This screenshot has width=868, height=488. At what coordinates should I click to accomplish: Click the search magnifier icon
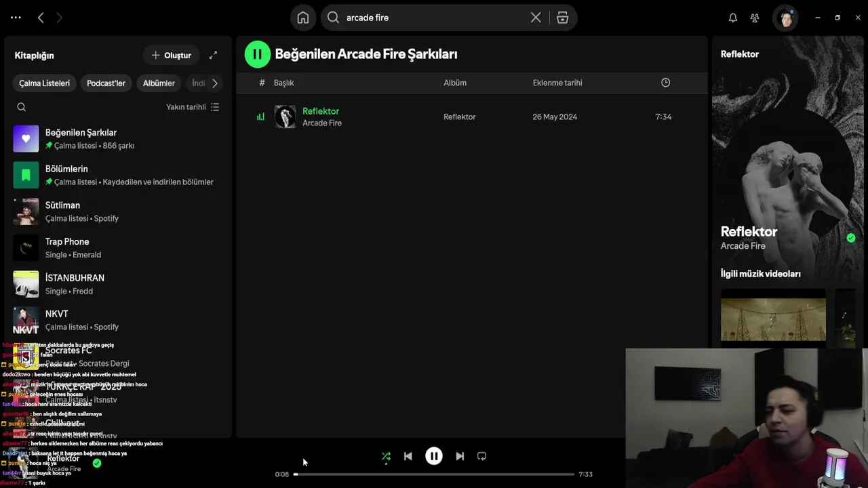333,18
